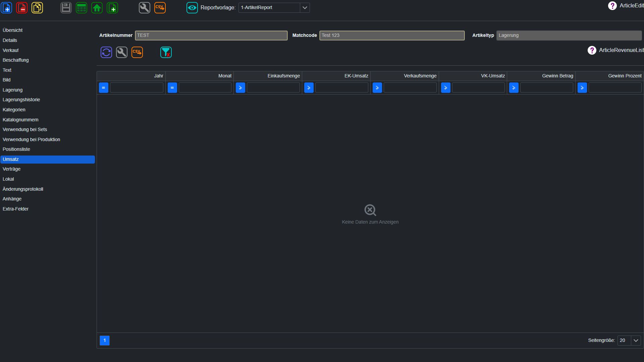Open settings with the top toolbar wrench icon
Image resolution: width=644 pixels, height=362 pixels.
coord(145,8)
